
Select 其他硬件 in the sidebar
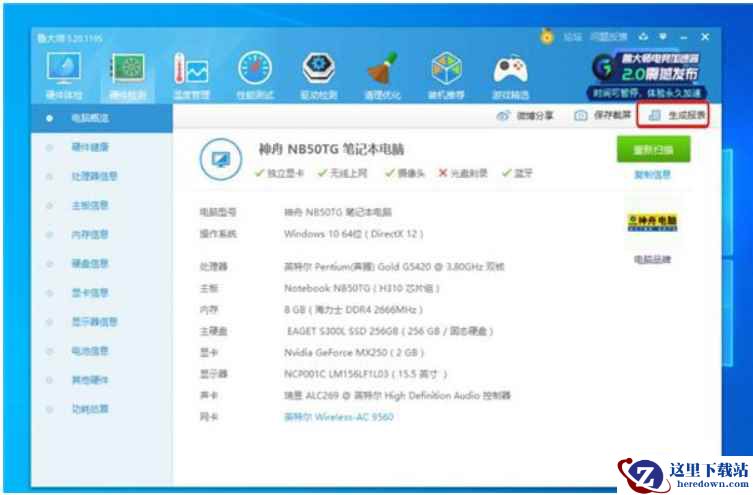pos(90,380)
